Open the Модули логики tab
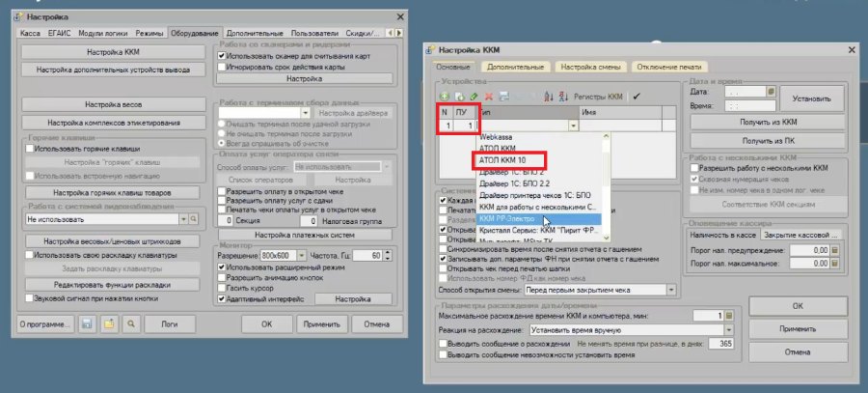 [103, 33]
